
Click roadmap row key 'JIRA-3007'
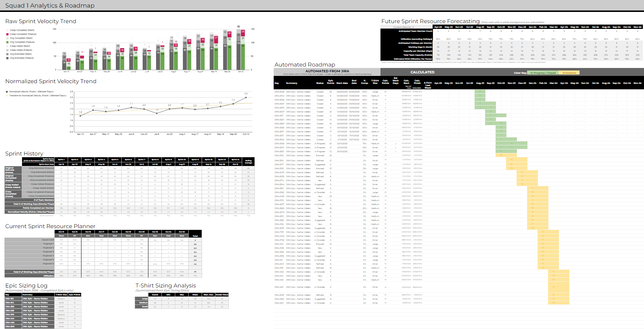point(279,112)
